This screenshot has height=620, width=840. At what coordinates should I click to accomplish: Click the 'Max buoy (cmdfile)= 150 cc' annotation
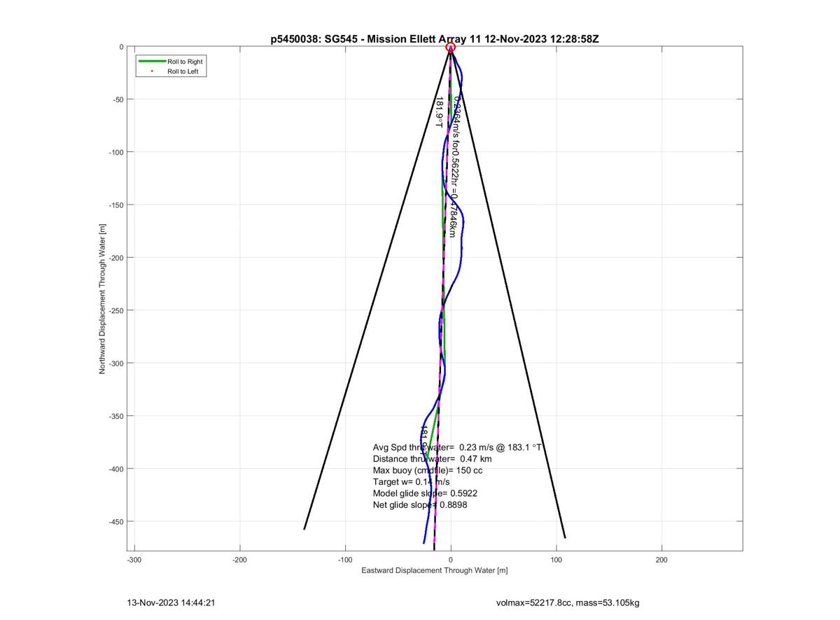pos(428,470)
